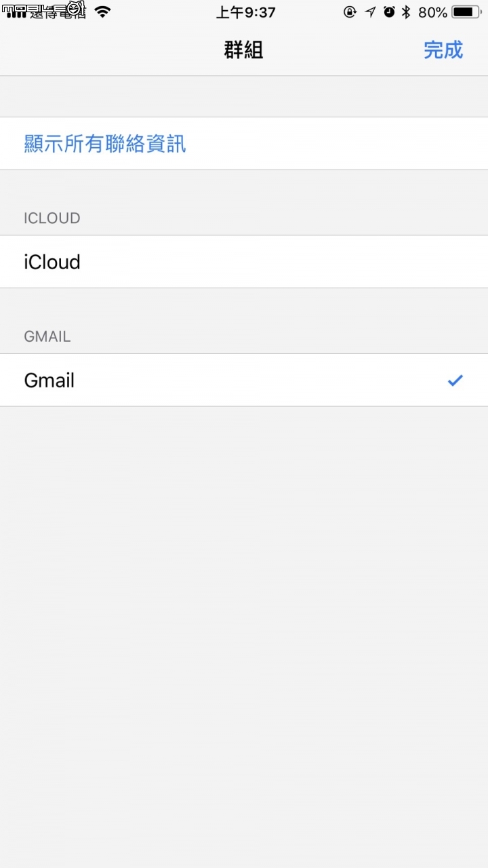Tap the ICLOUD section header
Screen dimensions: 488x868
52,218
